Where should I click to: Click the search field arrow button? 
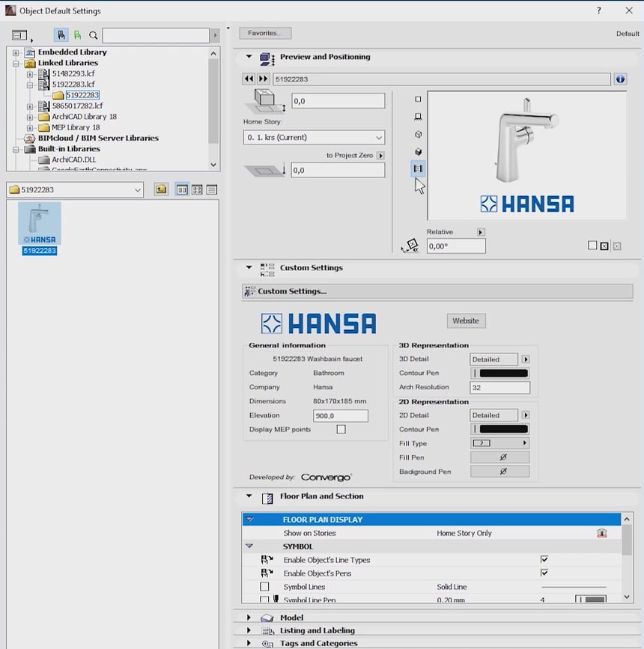coord(215,36)
